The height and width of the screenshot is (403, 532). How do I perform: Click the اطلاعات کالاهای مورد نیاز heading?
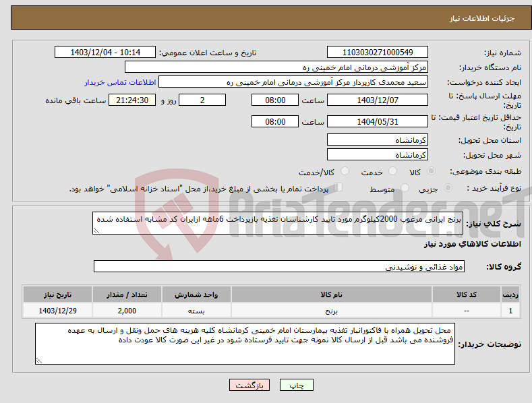pyautogui.click(x=472, y=244)
